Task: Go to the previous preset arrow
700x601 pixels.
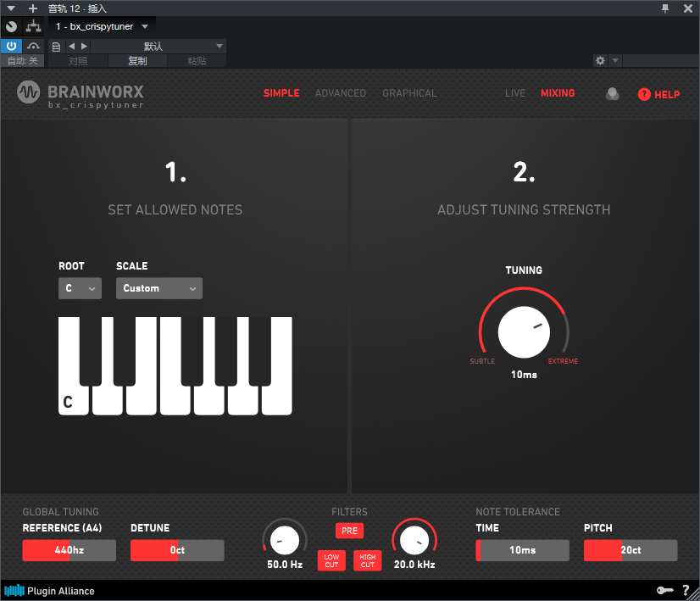Action: point(72,46)
